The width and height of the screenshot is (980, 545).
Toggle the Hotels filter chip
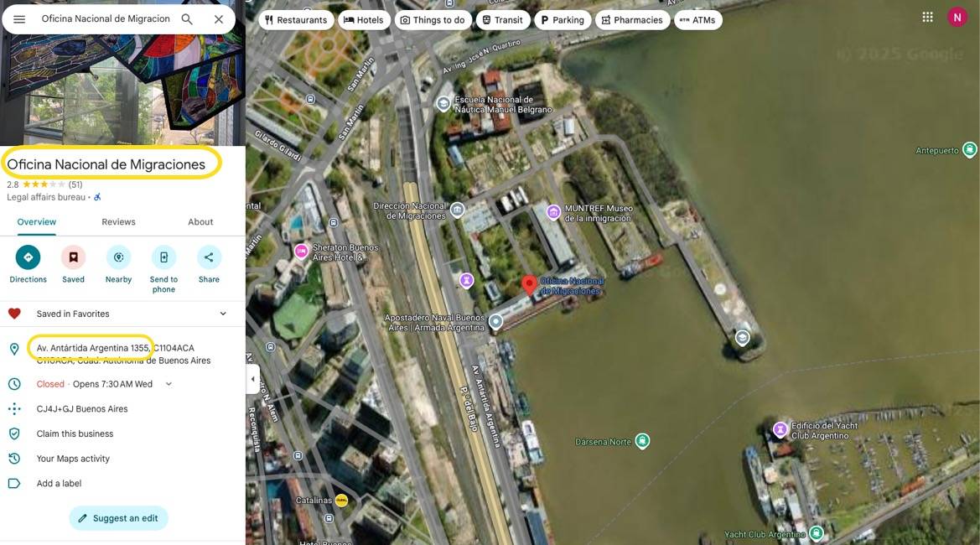pos(364,20)
